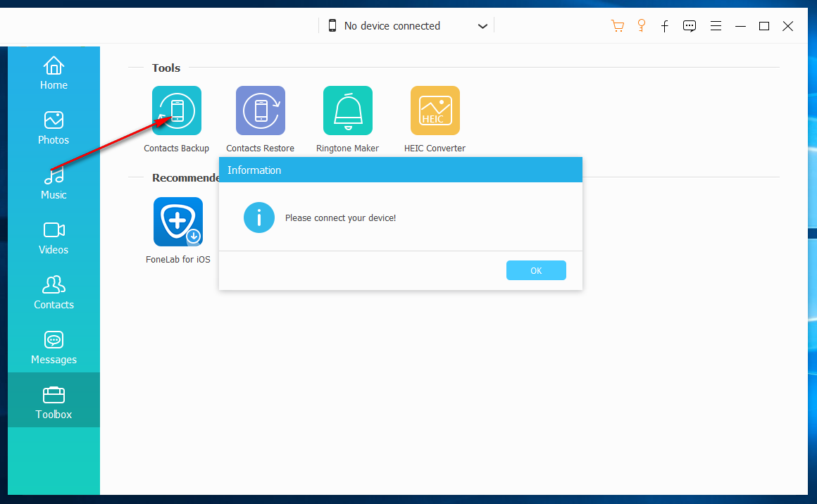Viewport: 817px width, 504px height.
Task: Expand the device selection dropdown
Action: 482,26
